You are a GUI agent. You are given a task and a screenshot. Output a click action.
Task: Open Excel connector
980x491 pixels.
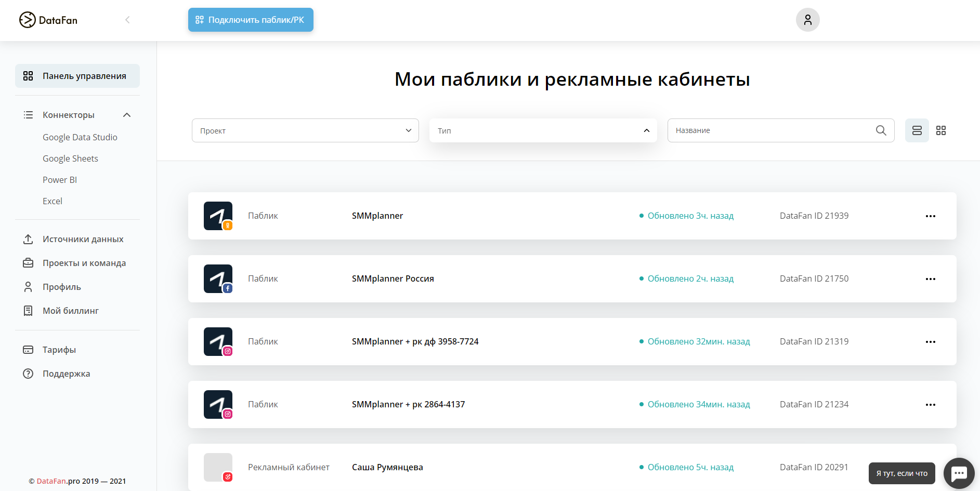coord(53,201)
